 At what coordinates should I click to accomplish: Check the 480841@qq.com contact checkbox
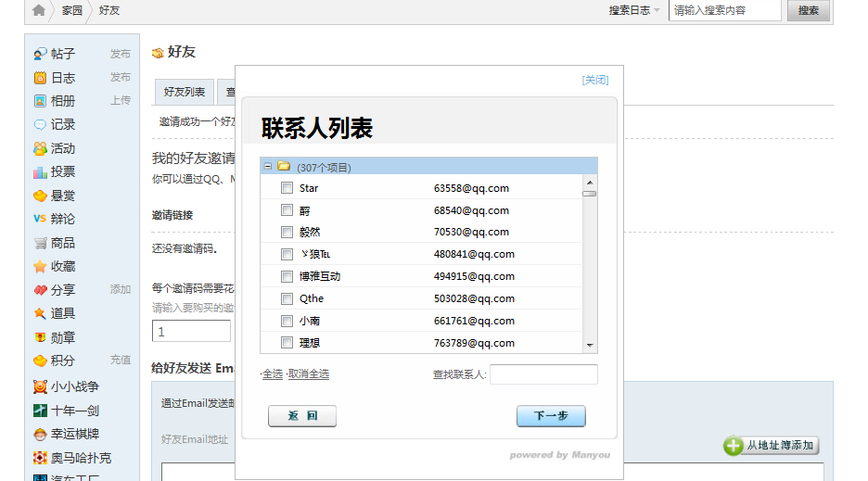pyautogui.click(x=287, y=254)
